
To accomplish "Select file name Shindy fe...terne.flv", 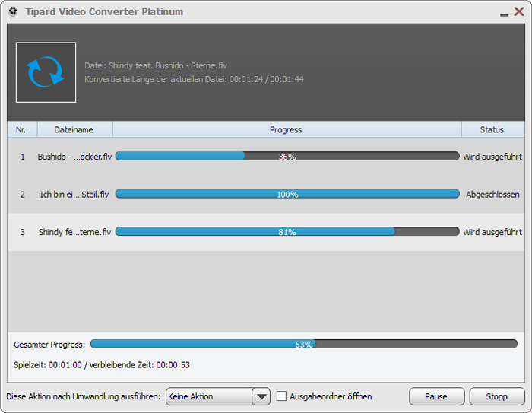I will 74,232.
